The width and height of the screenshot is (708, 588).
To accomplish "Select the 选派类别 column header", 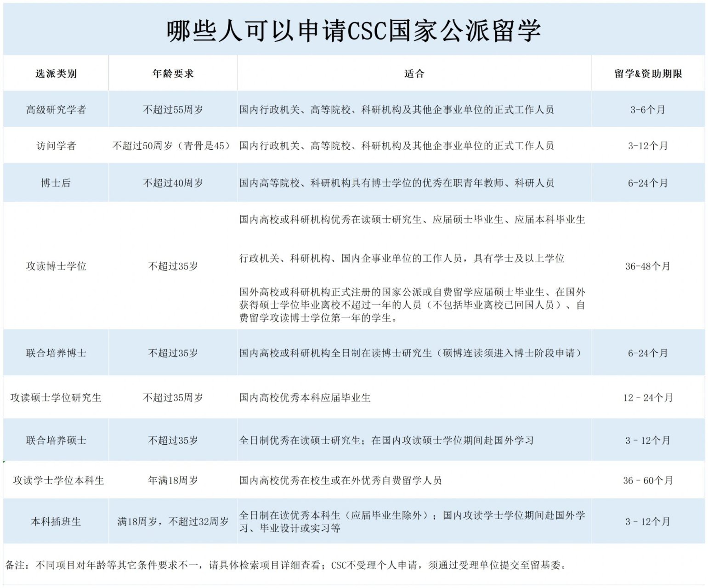I will tap(56, 73).
